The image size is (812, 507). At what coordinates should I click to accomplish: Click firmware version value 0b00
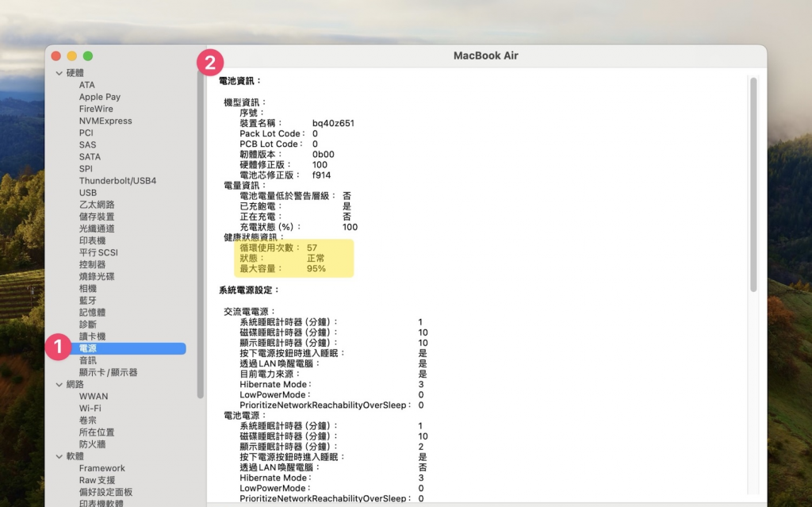pos(324,155)
